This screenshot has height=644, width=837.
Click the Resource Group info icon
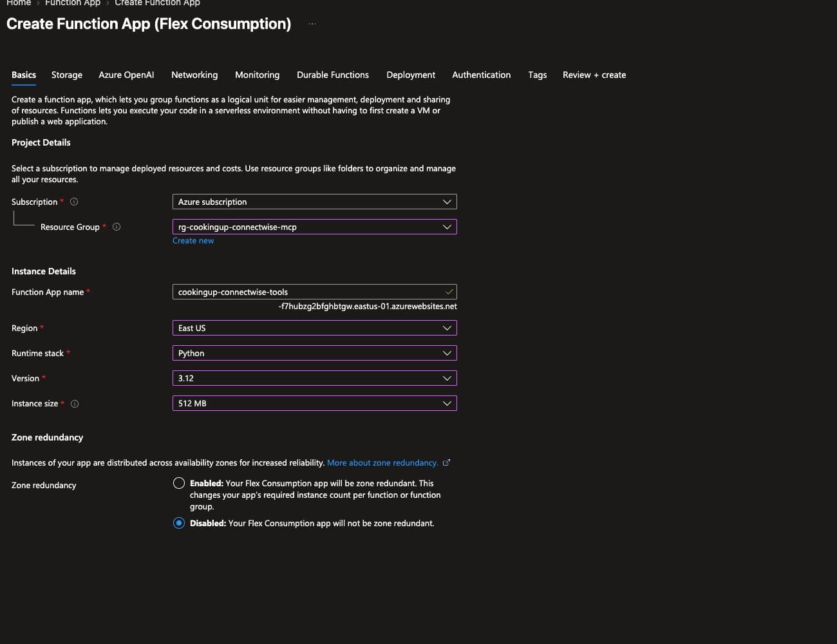tap(117, 227)
